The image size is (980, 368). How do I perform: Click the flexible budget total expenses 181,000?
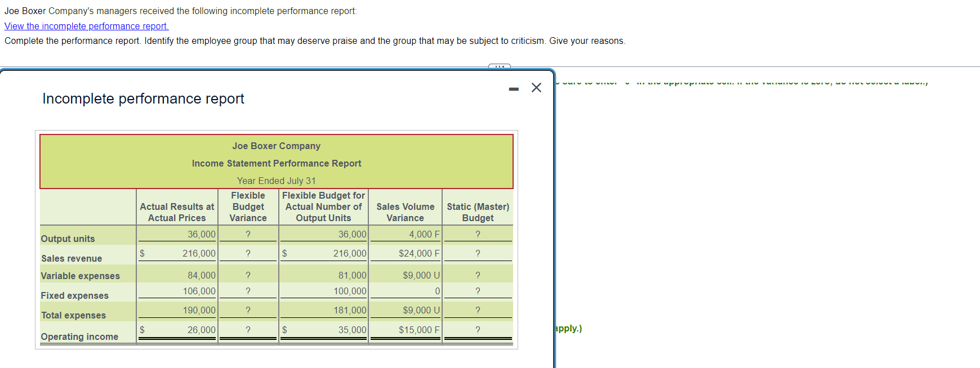click(350, 310)
